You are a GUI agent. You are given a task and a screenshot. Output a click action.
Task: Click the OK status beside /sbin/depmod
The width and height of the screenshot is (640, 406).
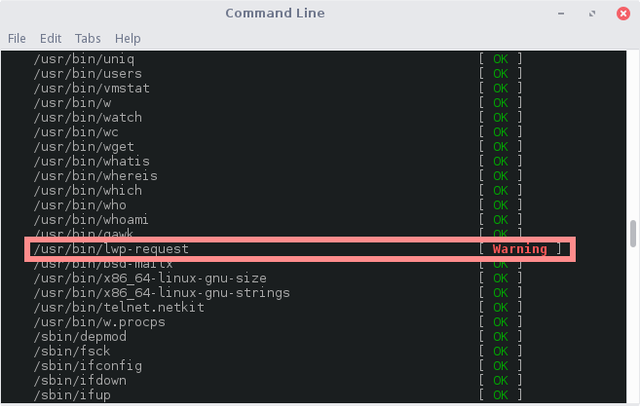[x=500, y=337]
